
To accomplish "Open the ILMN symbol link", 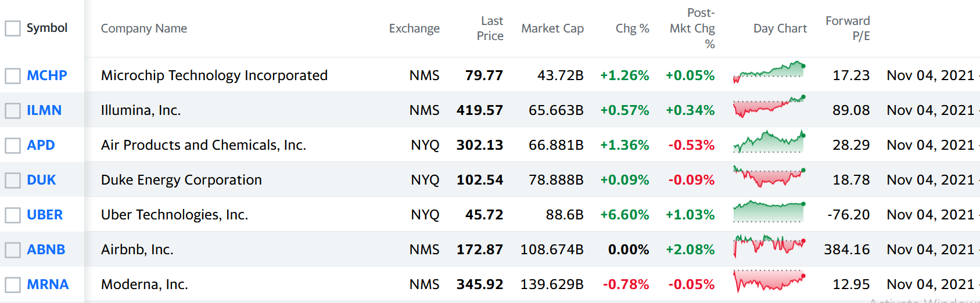I will (44, 110).
